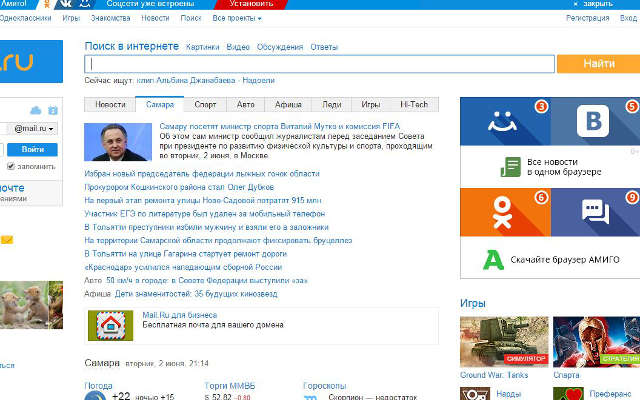Image resolution: width=640 pixels, height=400 pixels.
Task: Open Видео search category
Action: coord(238,47)
